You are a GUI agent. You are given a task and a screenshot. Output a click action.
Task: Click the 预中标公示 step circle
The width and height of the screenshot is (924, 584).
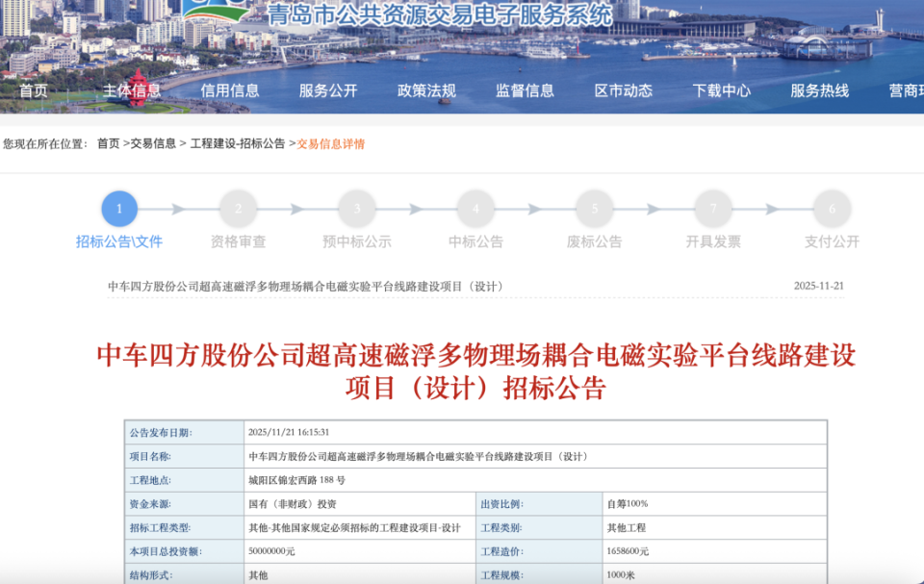[357, 209]
